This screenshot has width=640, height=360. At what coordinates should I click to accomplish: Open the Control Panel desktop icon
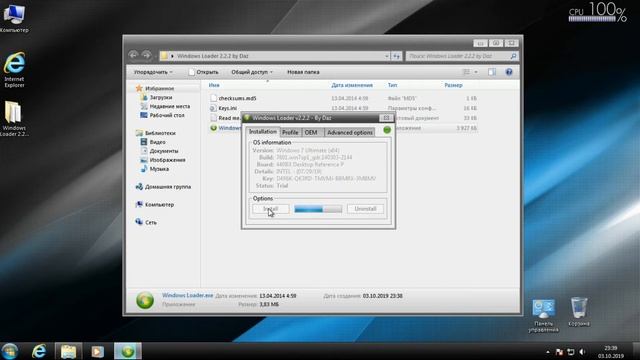543,315
